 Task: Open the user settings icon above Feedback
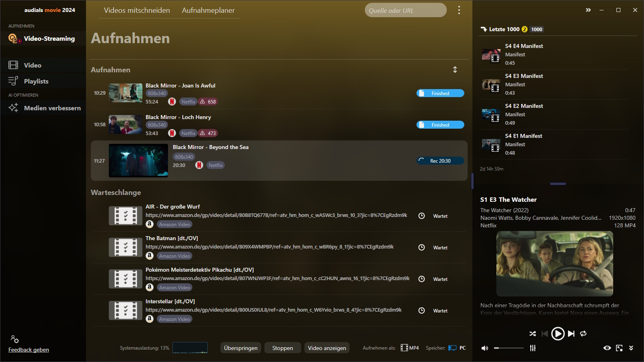click(15, 339)
